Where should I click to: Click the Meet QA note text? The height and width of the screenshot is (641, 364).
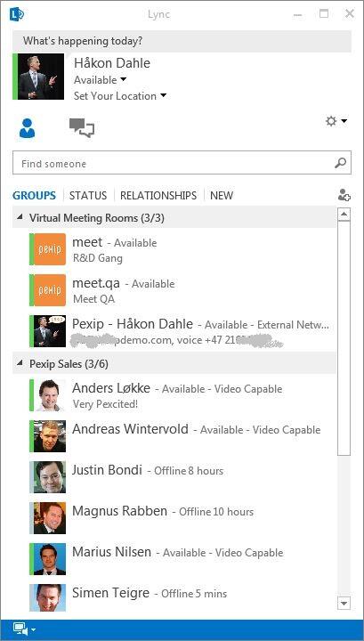point(94,299)
